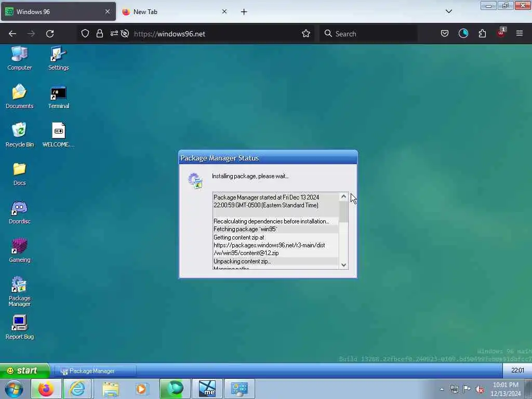This screenshot has width=532, height=399.
Task: Open the Firefox account circle icon
Action: click(463, 33)
